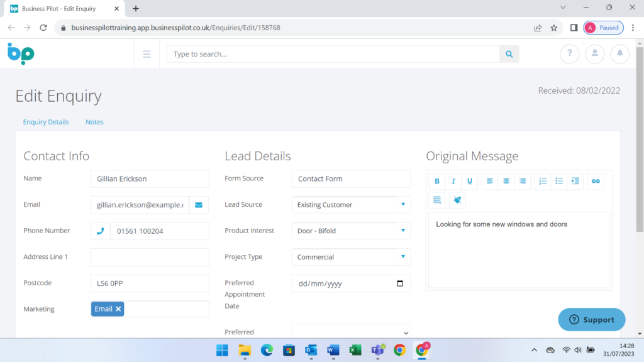Open the taskbar clock and date
Viewport: 644px width, 362px height.
[619, 350]
